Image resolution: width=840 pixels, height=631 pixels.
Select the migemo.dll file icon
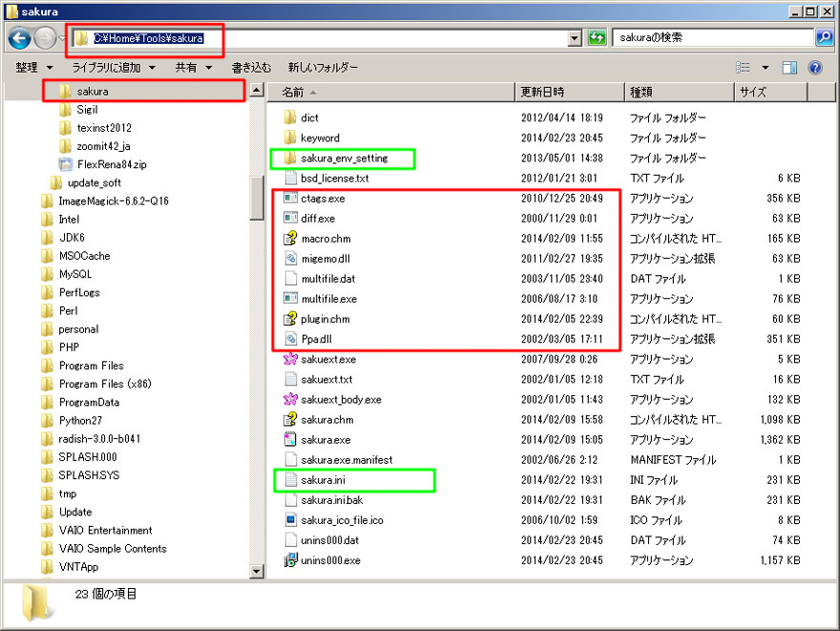(x=290, y=258)
